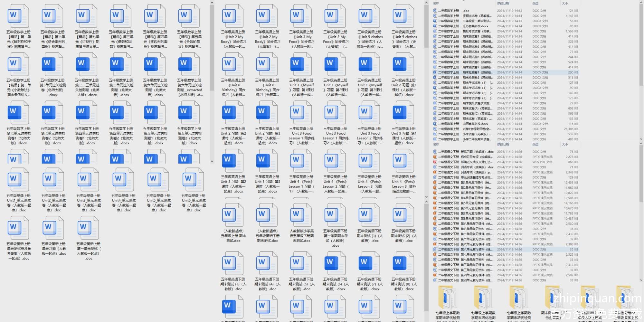
Task: Select 三年级英语上册 Unit 5 clothes 无答案 document
Action: (403, 16)
